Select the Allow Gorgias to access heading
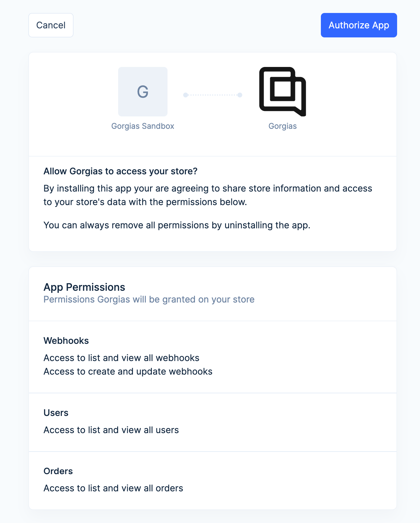This screenshot has width=420, height=523. point(121,171)
